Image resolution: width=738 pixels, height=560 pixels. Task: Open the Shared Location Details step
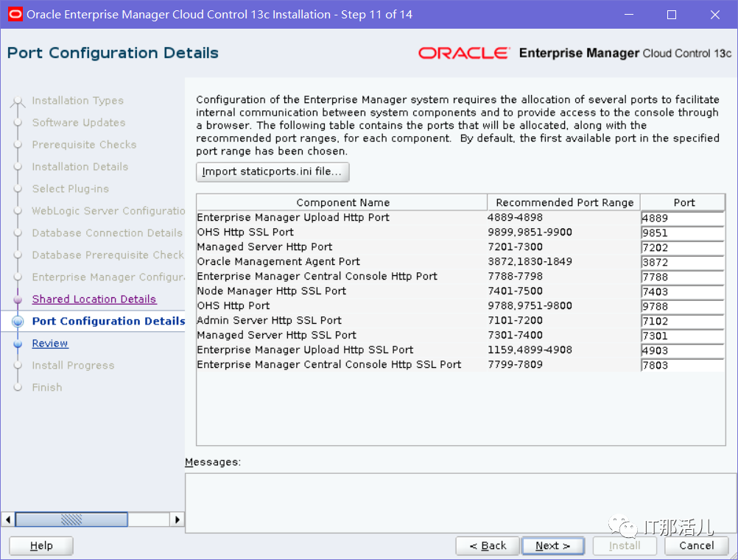(x=94, y=300)
